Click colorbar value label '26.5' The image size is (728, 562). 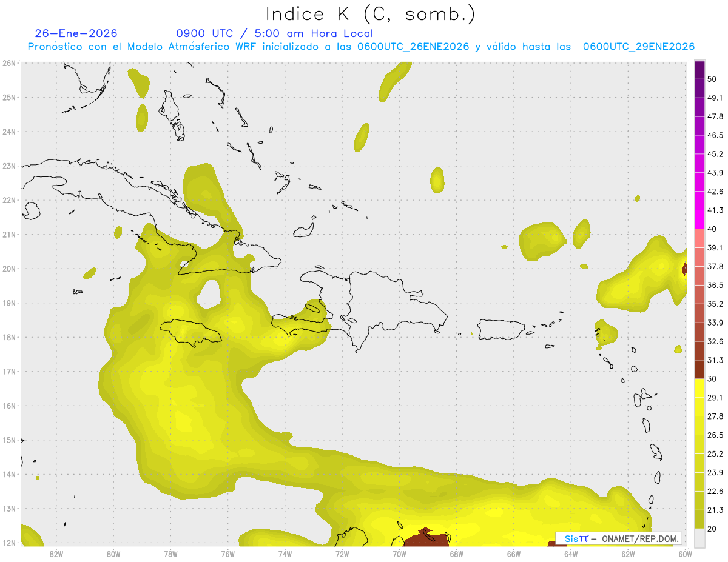pyautogui.click(x=715, y=435)
